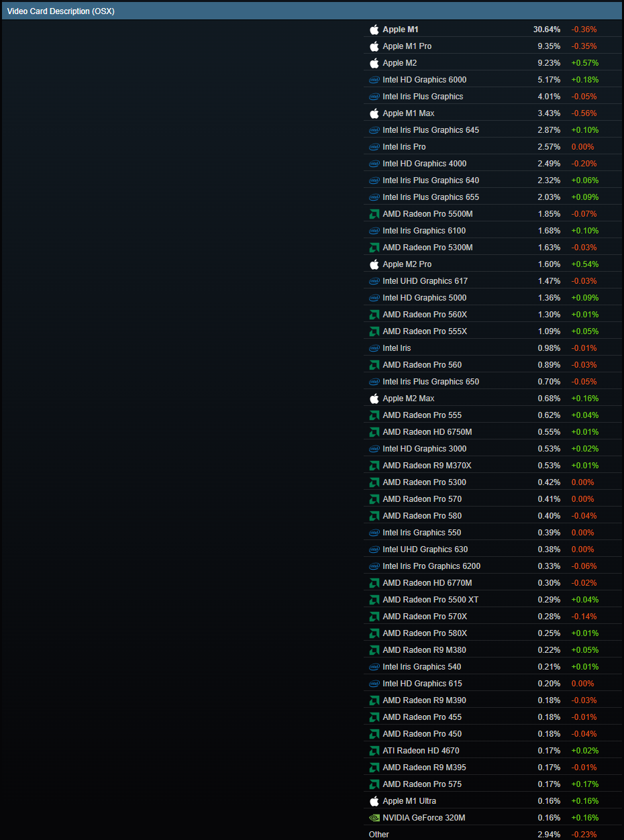Click the -0.56% change for Apple M1 Max

coord(584,113)
